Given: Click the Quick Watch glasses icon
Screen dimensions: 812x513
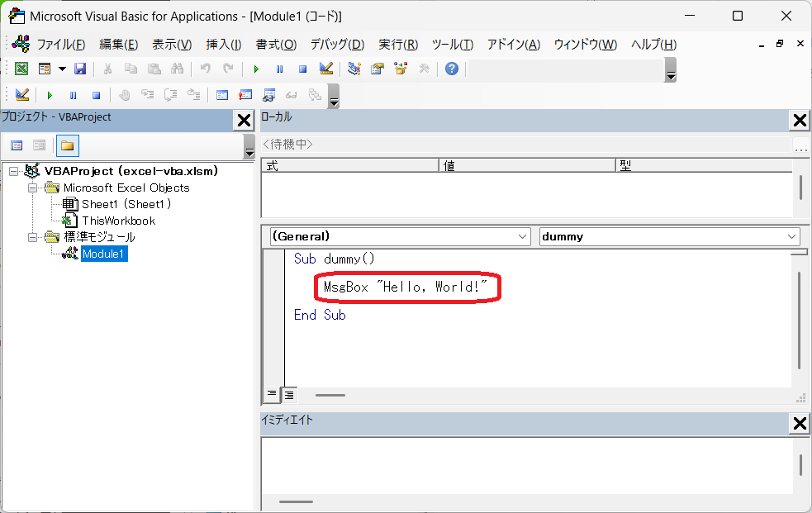Looking at the screenshot, I should 292,95.
